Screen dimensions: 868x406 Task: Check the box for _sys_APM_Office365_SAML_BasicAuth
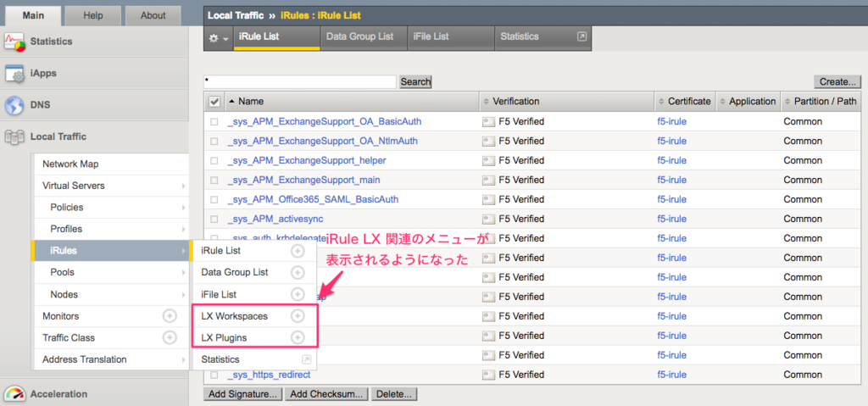tap(214, 199)
